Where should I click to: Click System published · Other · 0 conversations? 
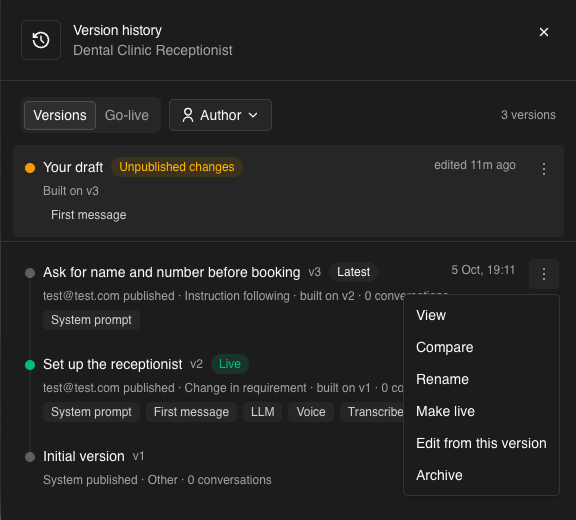click(157, 480)
